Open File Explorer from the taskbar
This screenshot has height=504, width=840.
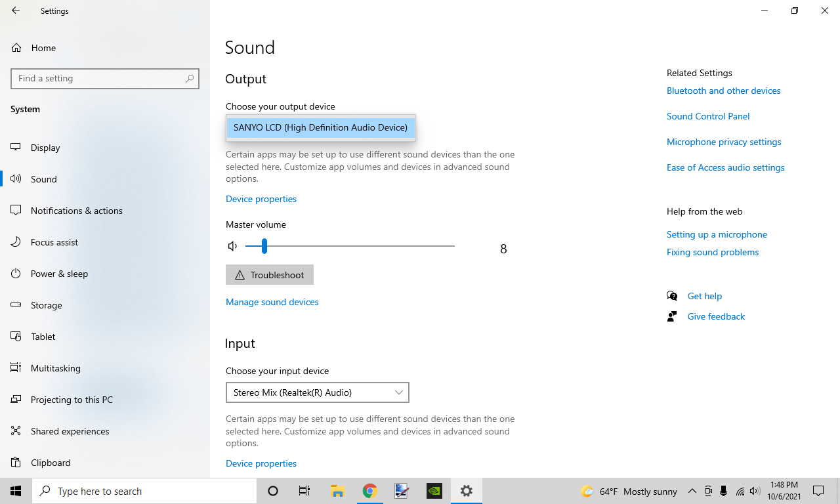click(x=337, y=491)
